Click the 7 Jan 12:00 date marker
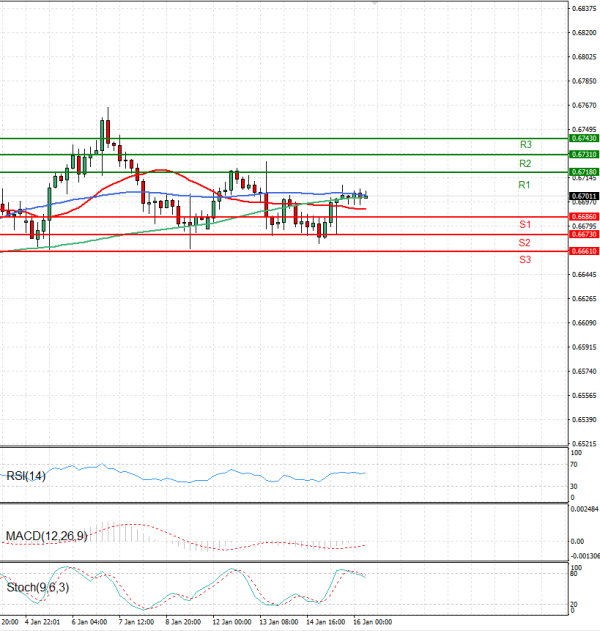The height and width of the screenshot is (631, 600). (x=135, y=621)
